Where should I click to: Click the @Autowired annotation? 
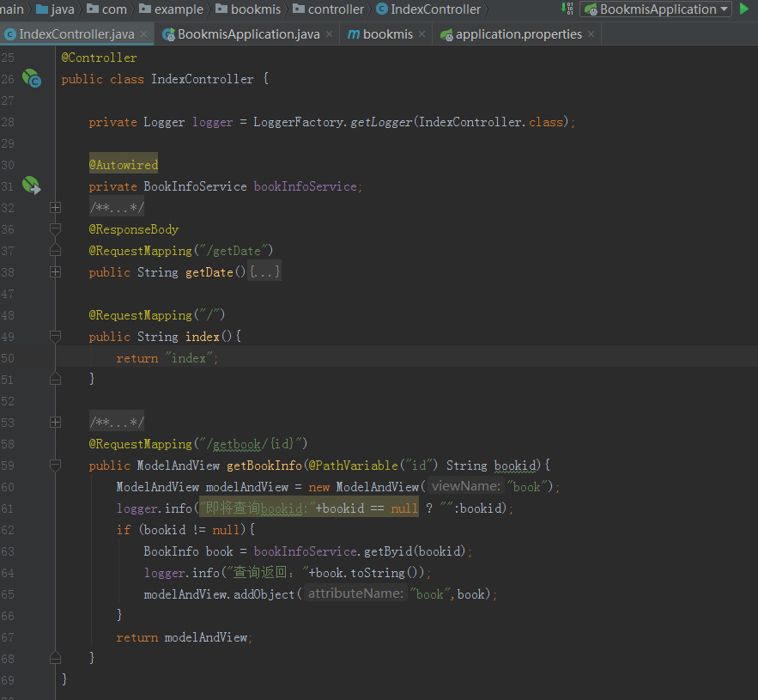pos(124,165)
